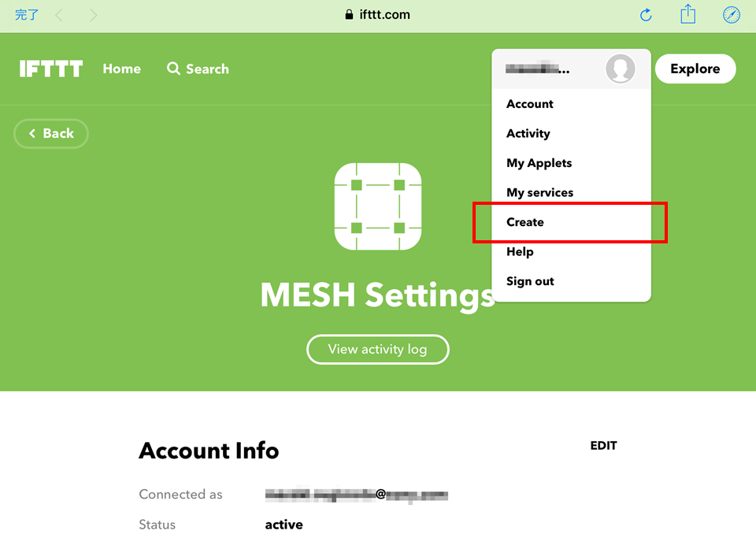Click the user avatar icon
The height and width of the screenshot is (553, 756).
point(620,69)
